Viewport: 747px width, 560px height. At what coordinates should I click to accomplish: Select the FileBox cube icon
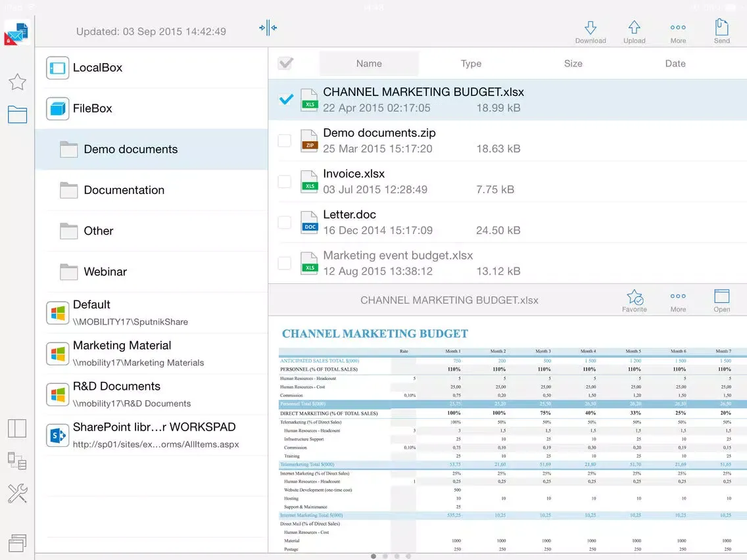(58, 108)
